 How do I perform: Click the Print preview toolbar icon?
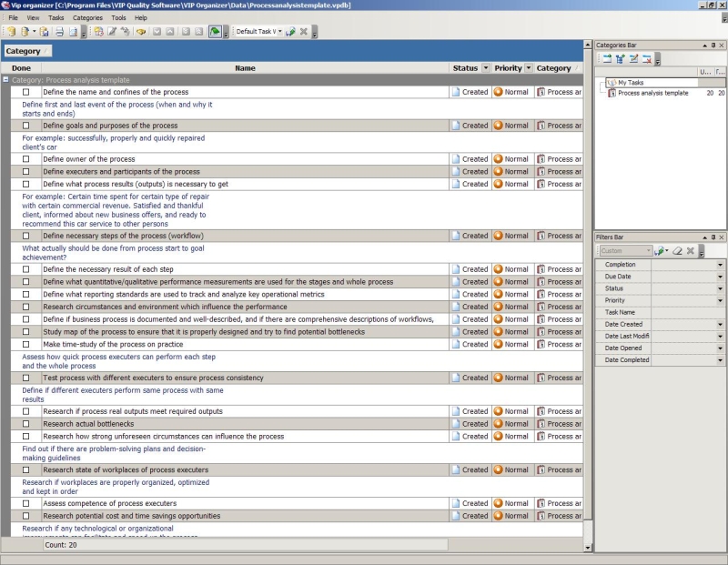pos(73,32)
